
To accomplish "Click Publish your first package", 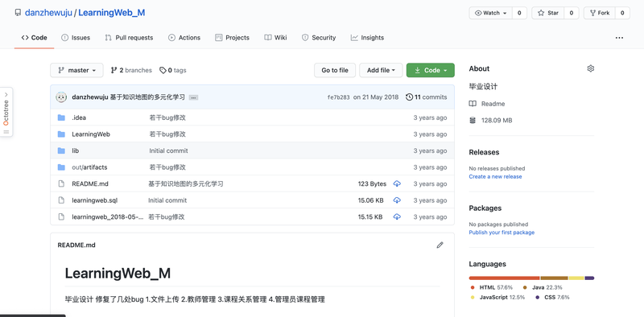I will pyautogui.click(x=502, y=233).
